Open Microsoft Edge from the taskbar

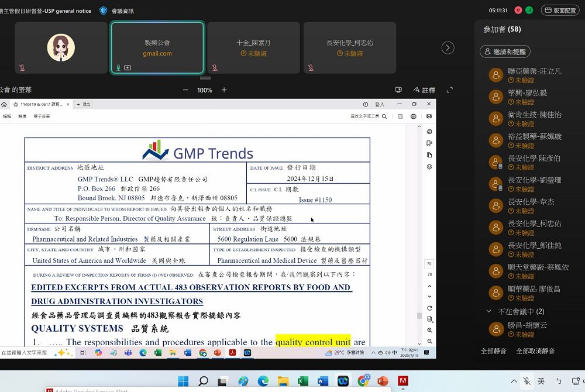click(263, 381)
